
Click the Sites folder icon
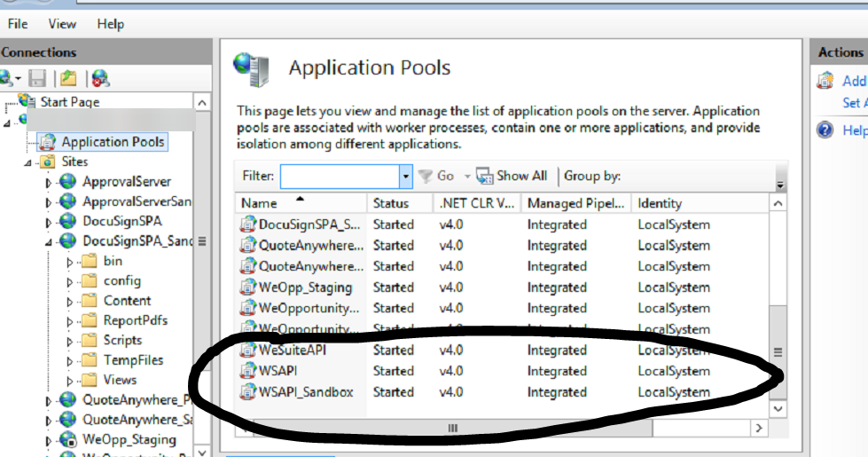48,162
